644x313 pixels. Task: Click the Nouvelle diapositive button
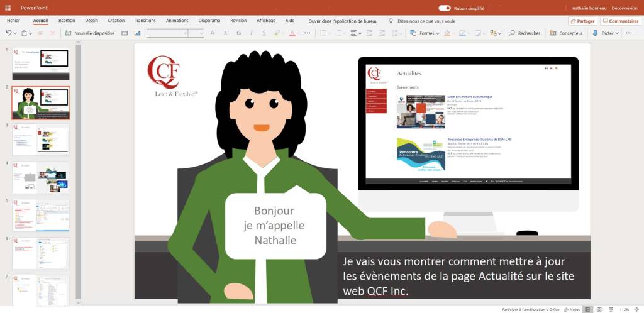[90, 33]
